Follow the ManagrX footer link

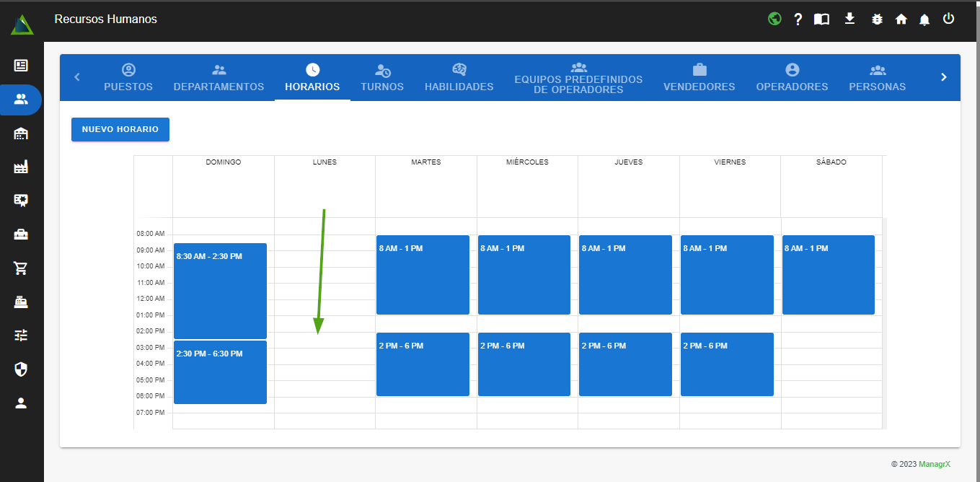tap(934, 465)
